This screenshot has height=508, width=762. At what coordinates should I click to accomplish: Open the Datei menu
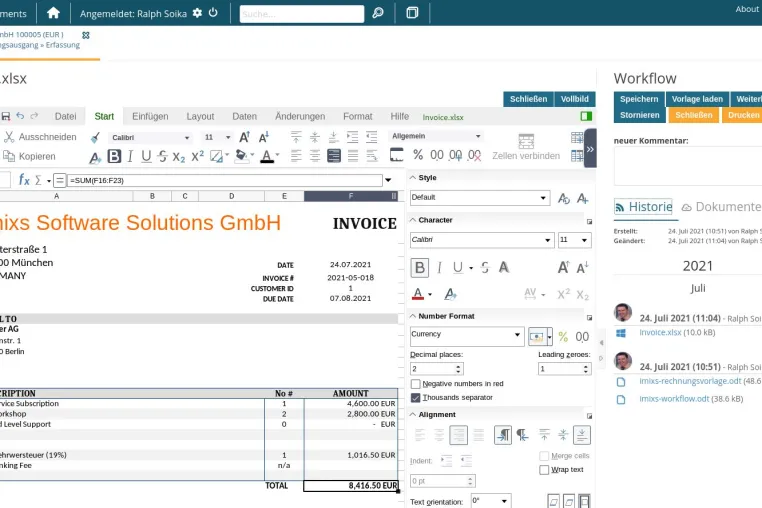[x=66, y=116]
